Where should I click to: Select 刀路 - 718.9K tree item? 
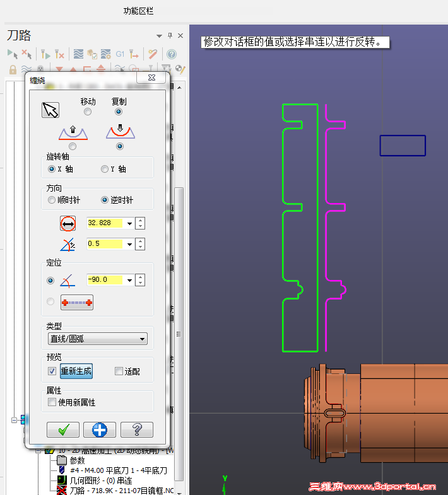(x=122, y=490)
